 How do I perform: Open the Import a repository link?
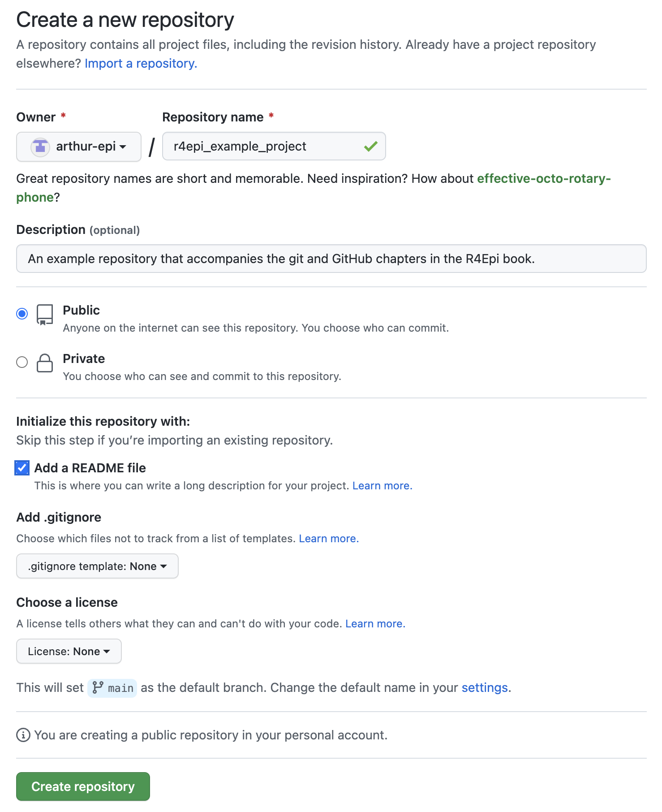pyautogui.click(x=141, y=64)
